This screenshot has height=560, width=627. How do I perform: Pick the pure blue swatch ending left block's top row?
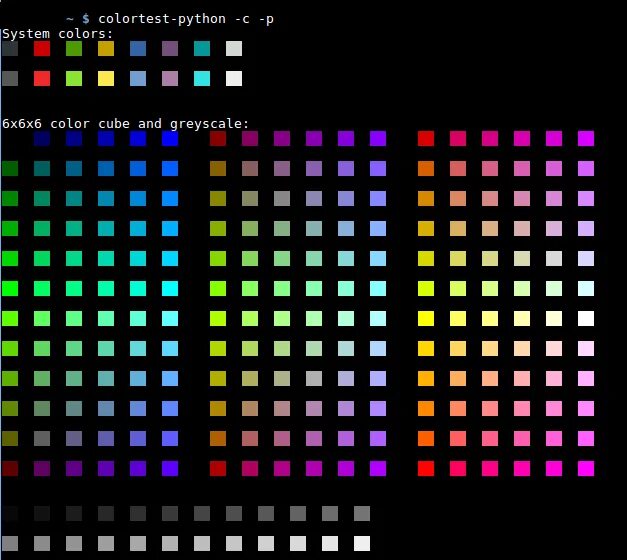tap(170, 139)
